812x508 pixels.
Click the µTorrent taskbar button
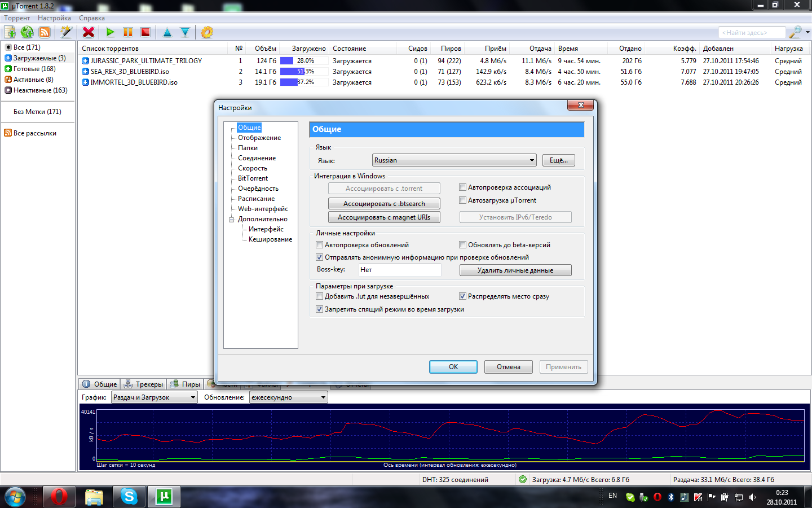(164, 497)
